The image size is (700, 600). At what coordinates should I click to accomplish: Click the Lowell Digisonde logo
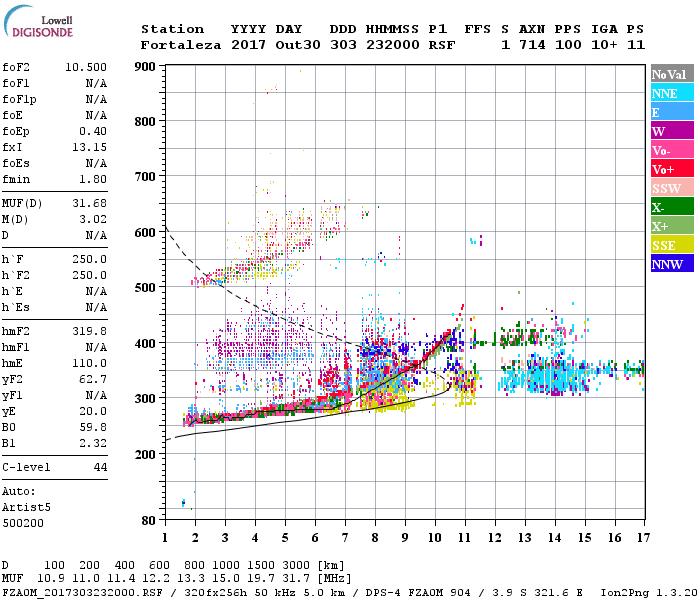tap(38, 21)
